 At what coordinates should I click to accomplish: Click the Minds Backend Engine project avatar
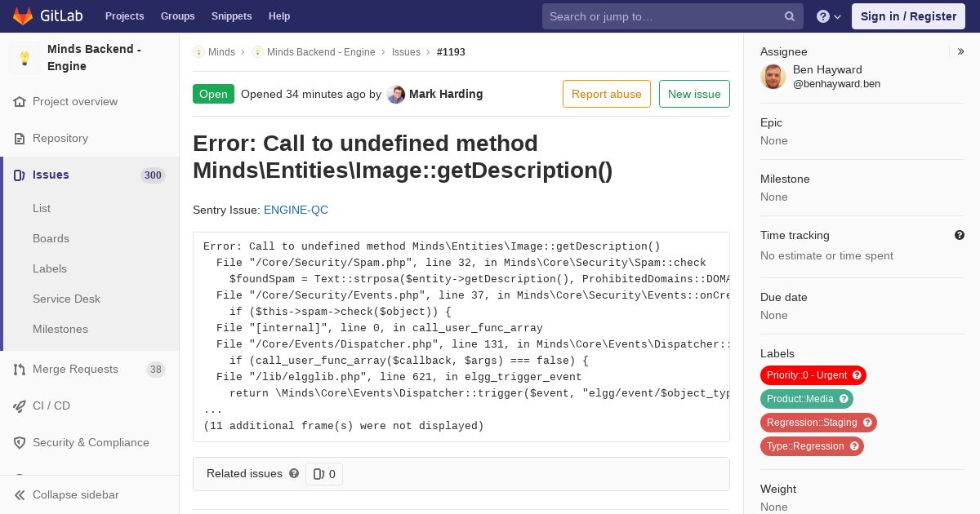[24, 58]
